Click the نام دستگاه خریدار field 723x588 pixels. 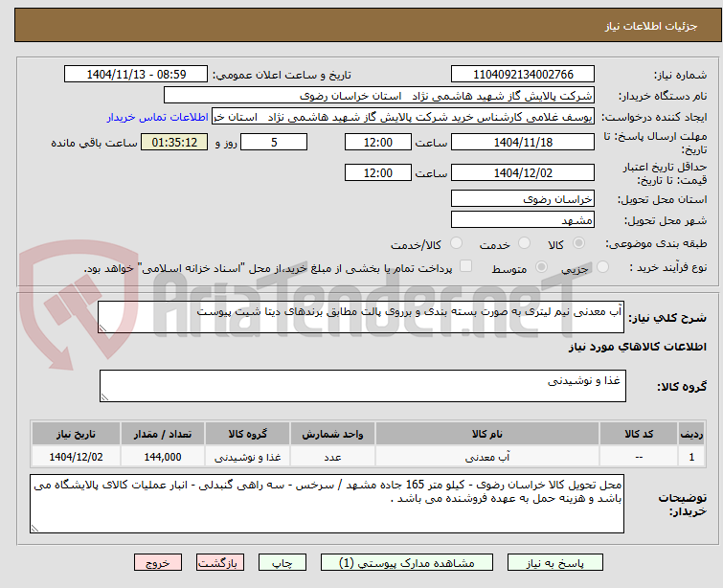[378, 96]
